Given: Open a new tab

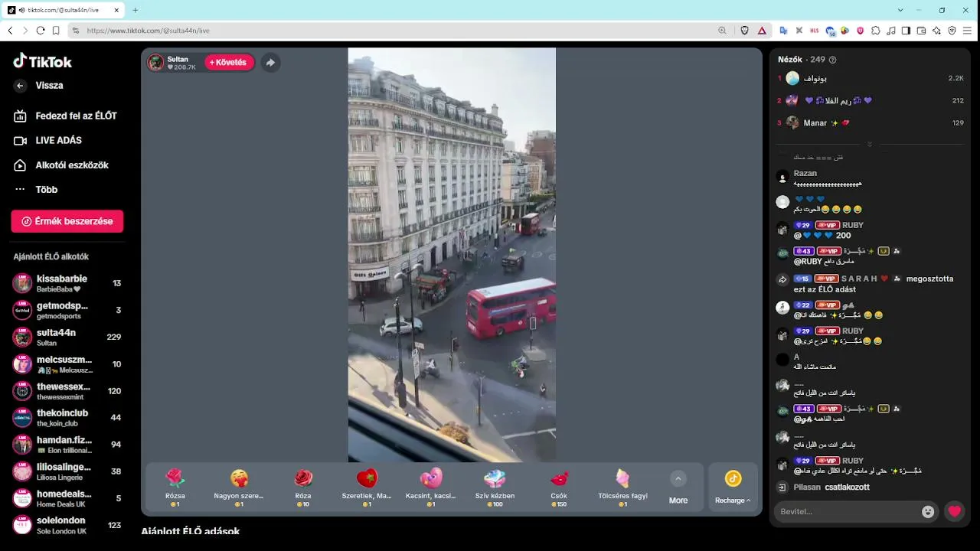Looking at the screenshot, I should (136, 10).
